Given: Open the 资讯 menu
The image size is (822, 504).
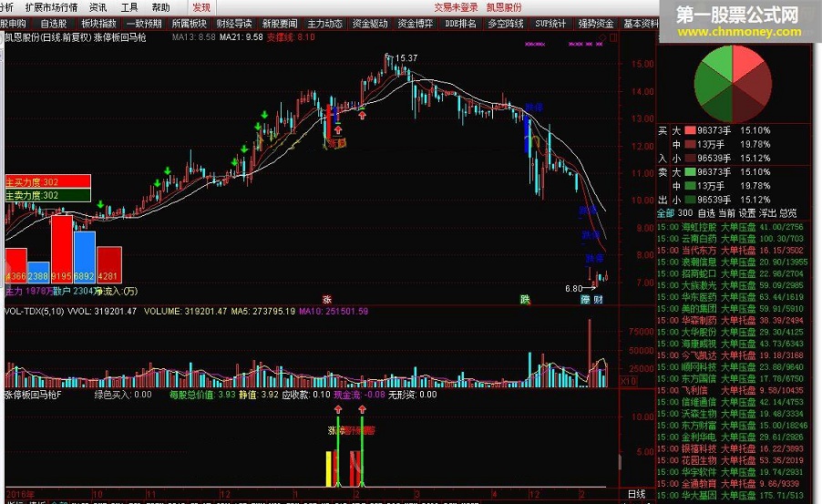Looking at the screenshot, I should tap(98, 7).
